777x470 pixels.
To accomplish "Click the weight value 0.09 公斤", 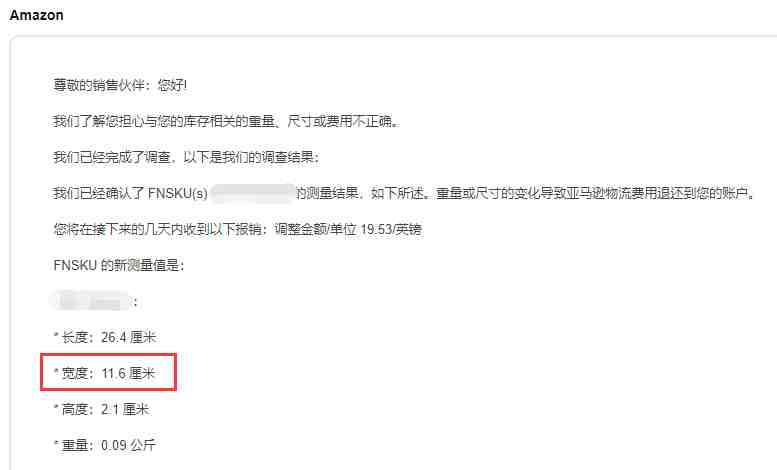I will click(128, 445).
